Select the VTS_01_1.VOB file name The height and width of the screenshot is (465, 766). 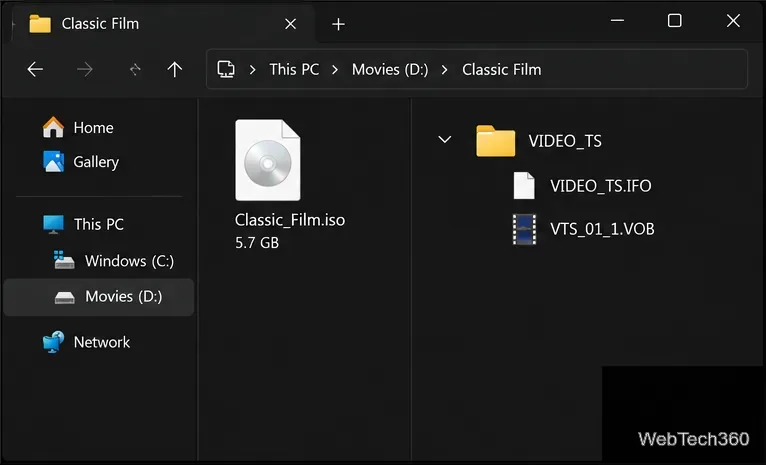(x=602, y=229)
